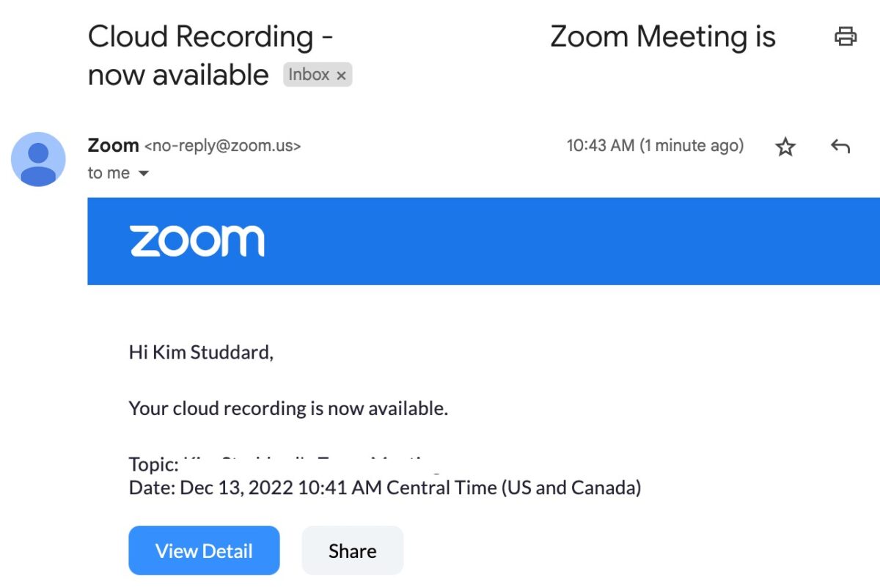Select the no-reply@zoom.us email address

[x=223, y=146]
